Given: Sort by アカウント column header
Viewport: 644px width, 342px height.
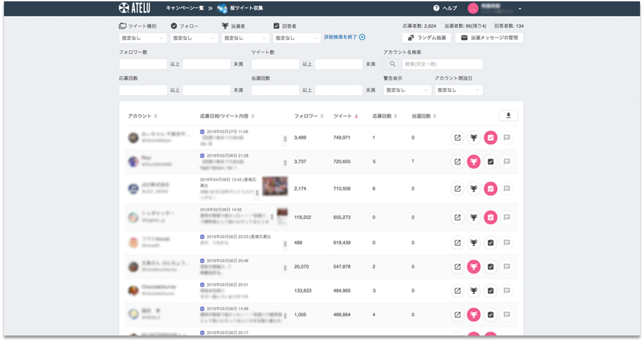Looking at the screenshot, I should click(143, 116).
